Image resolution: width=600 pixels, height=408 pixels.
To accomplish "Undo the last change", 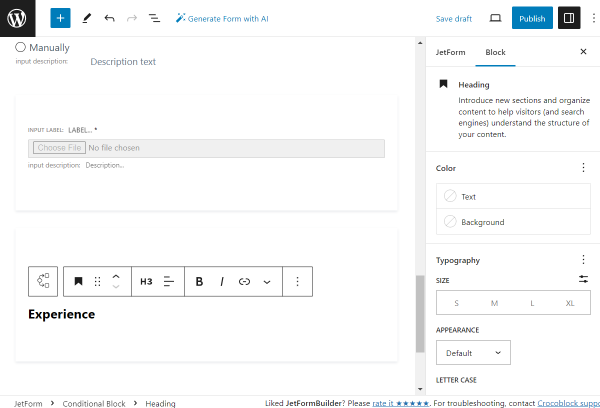I will (x=109, y=18).
